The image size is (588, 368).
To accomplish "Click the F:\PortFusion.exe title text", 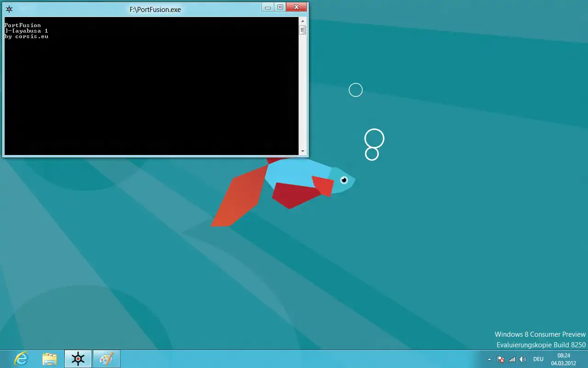I will (155, 9).
